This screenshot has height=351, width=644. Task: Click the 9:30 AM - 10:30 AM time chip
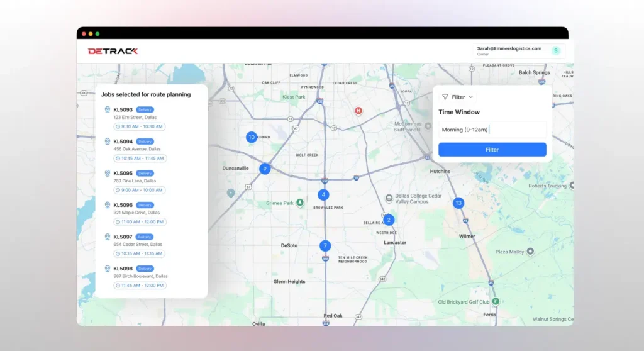139,126
